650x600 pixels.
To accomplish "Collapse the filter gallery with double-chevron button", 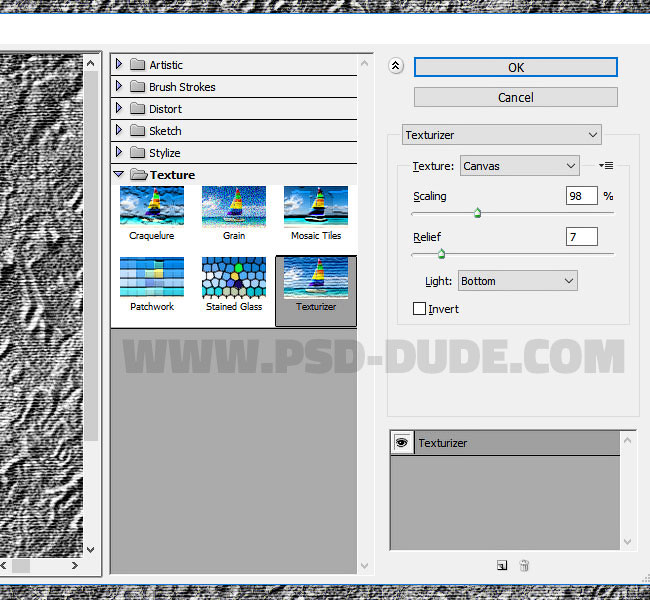I will pyautogui.click(x=395, y=66).
